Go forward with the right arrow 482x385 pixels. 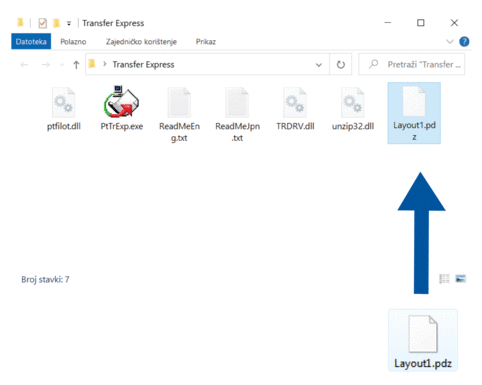[x=46, y=64]
